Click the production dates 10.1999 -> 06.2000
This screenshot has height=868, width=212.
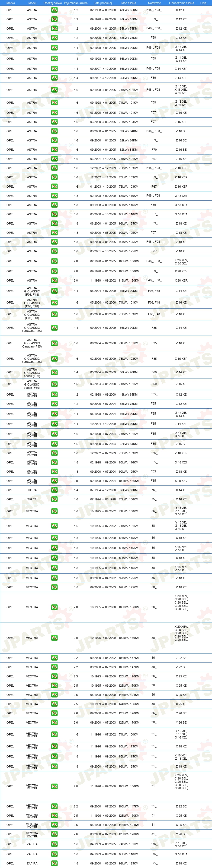tap(103, 704)
